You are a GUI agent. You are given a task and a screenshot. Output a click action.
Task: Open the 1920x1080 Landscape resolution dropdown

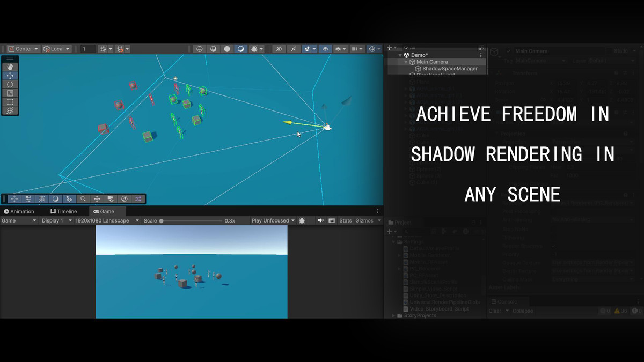click(x=107, y=220)
